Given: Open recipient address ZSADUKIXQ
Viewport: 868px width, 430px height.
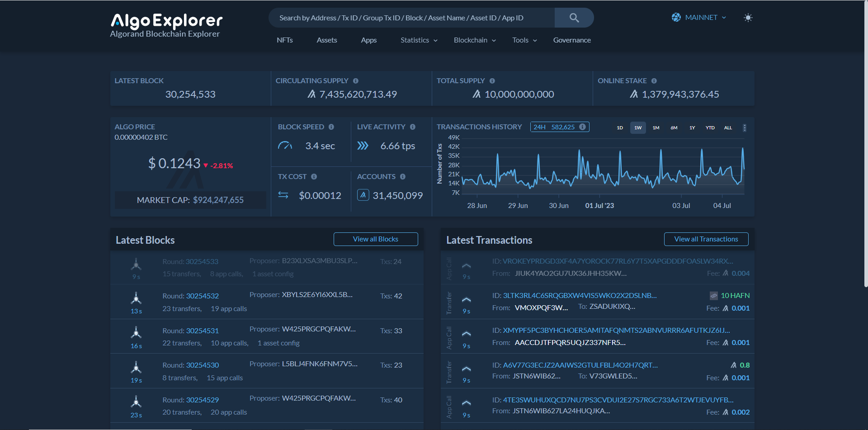Looking at the screenshot, I should [612, 307].
